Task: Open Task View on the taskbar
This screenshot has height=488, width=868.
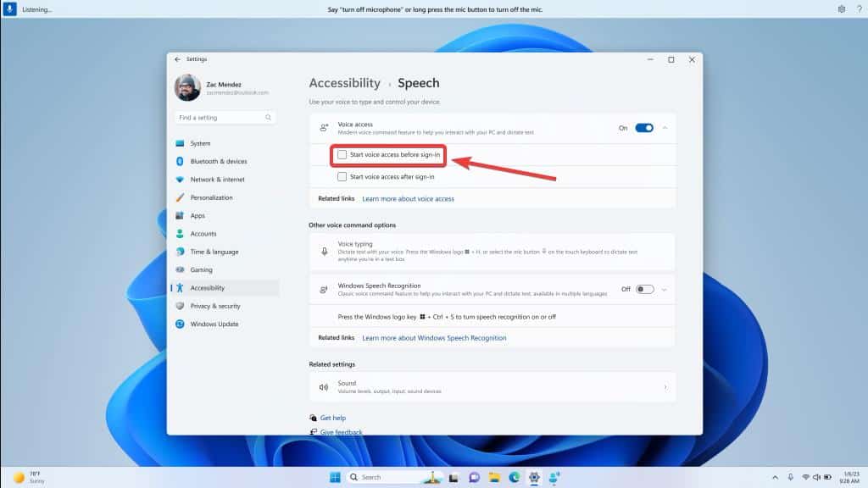Action: point(454,478)
